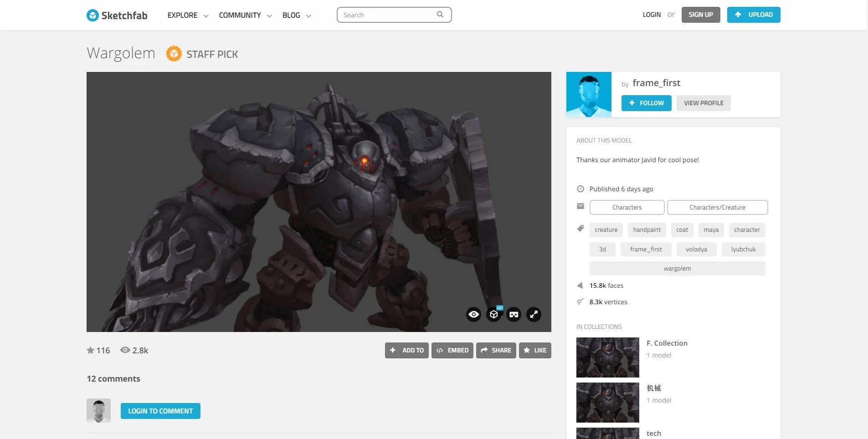The image size is (868, 439).
Task: Click the eye views count 2.8k
Action: (x=134, y=350)
